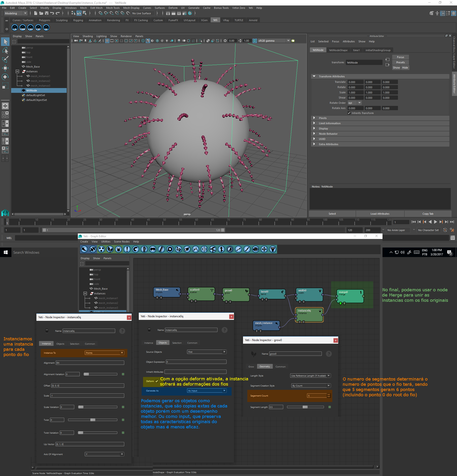
Task: Toggle the Deform checkbox in Node Inspector
Action: click(x=157, y=381)
